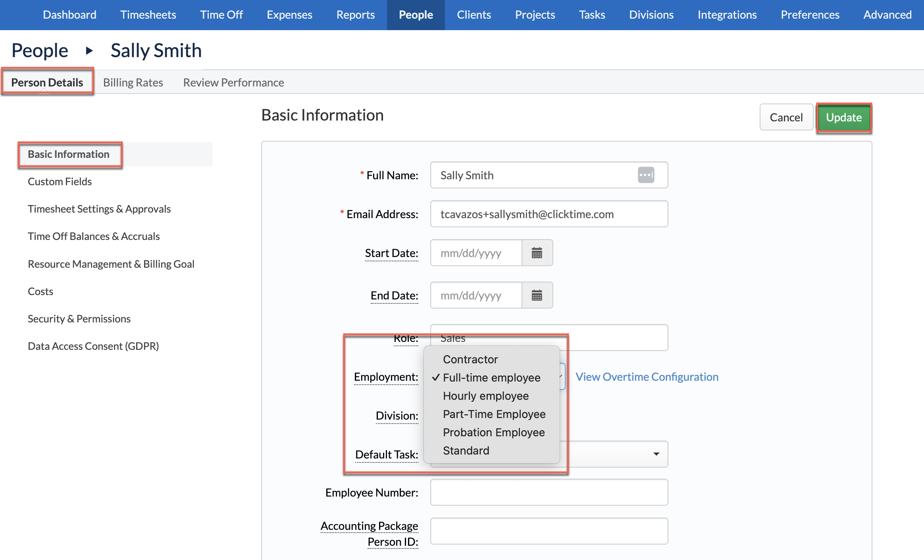Screen dimensions: 924x560
Task: Choose Part-Time Employee option
Action: 491,414
